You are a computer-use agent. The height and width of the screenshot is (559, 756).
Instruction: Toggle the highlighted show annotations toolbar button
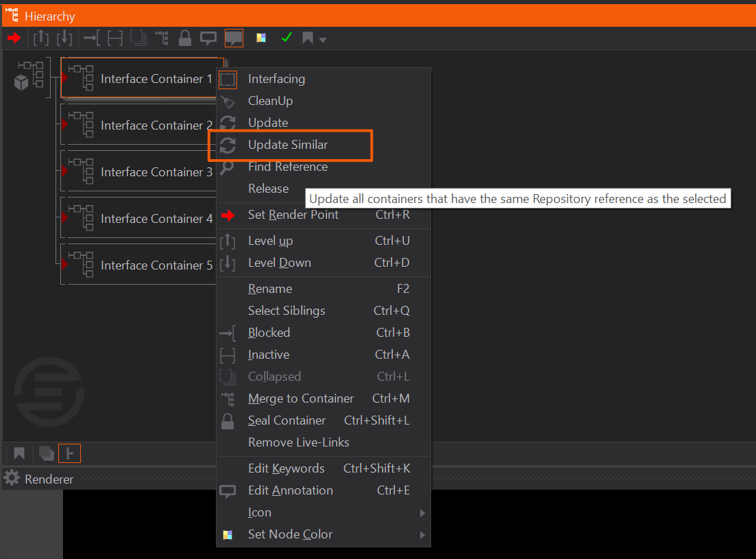click(x=234, y=38)
